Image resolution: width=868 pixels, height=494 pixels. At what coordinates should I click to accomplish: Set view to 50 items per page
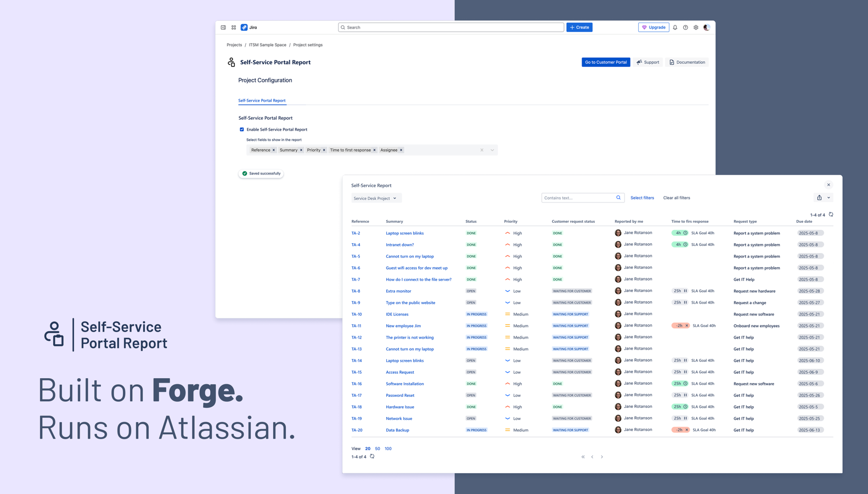(x=377, y=448)
